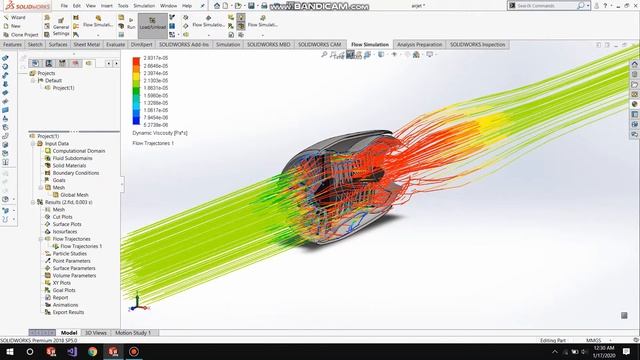
Task: Click the New project button
Action: (12, 26)
